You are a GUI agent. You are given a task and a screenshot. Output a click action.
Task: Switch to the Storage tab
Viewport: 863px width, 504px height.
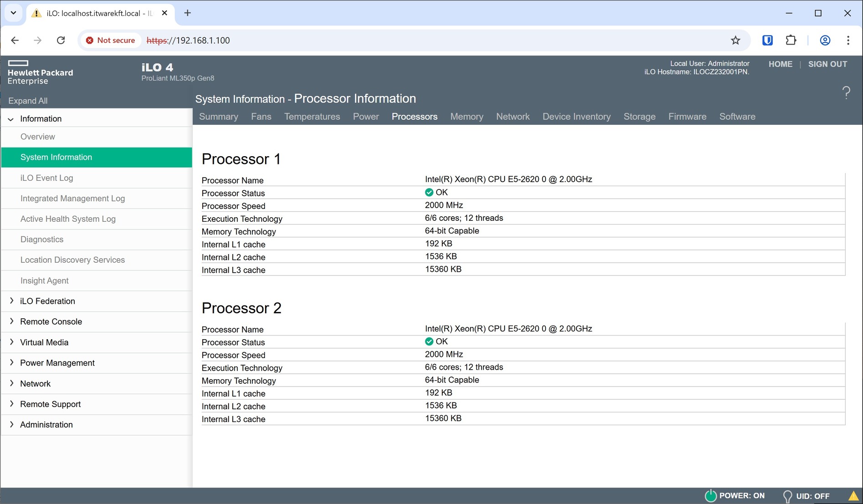click(639, 117)
